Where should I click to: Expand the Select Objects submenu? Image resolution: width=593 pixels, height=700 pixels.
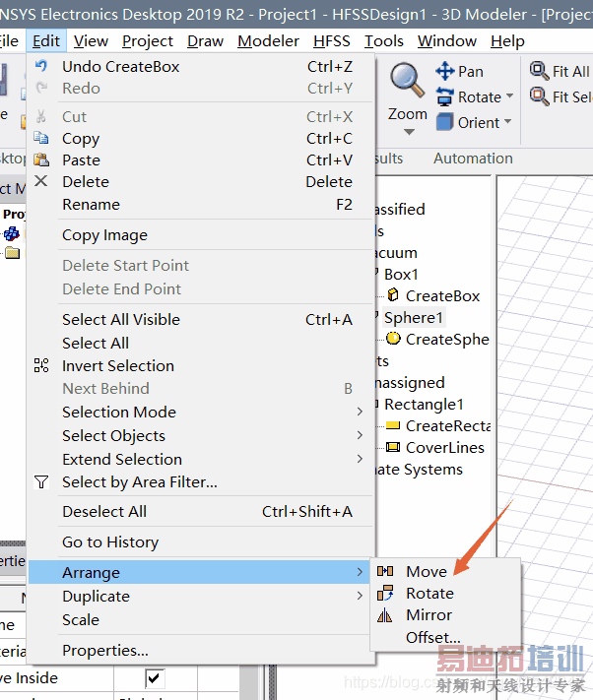200,435
